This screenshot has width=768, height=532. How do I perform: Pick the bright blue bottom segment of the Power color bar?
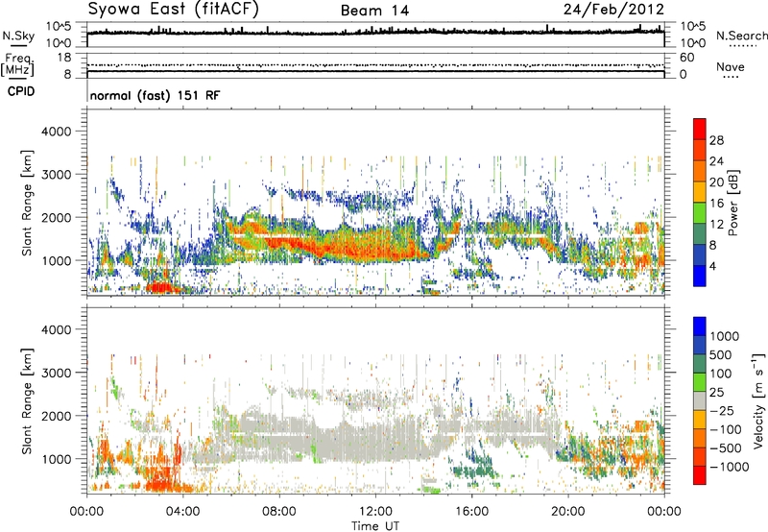point(700,276)
